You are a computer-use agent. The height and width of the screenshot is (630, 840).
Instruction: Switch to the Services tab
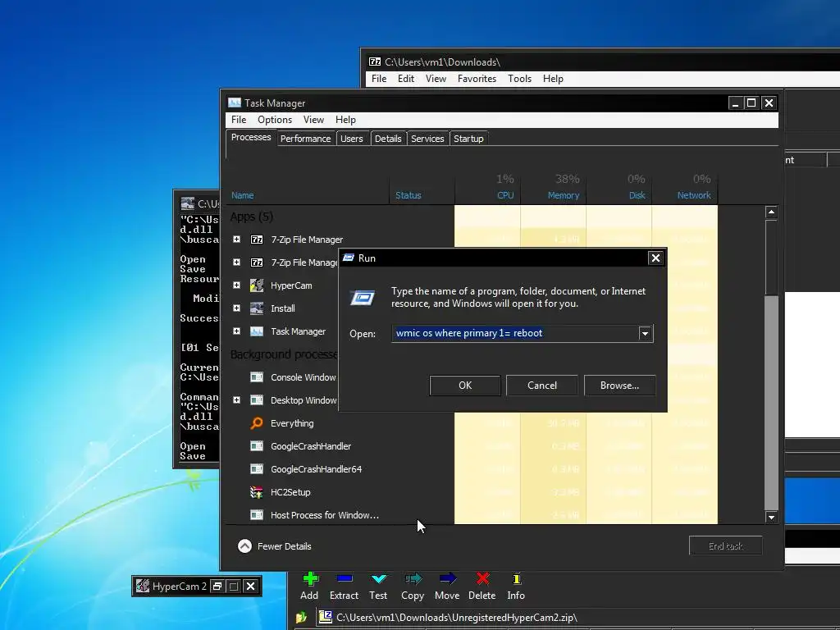pyautogui.click(x=427, y=139)
